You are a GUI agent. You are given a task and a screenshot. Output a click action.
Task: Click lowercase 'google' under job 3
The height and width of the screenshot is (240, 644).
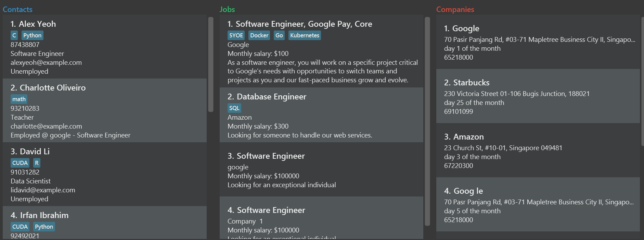pyautogui.click(x=238, y=167)
